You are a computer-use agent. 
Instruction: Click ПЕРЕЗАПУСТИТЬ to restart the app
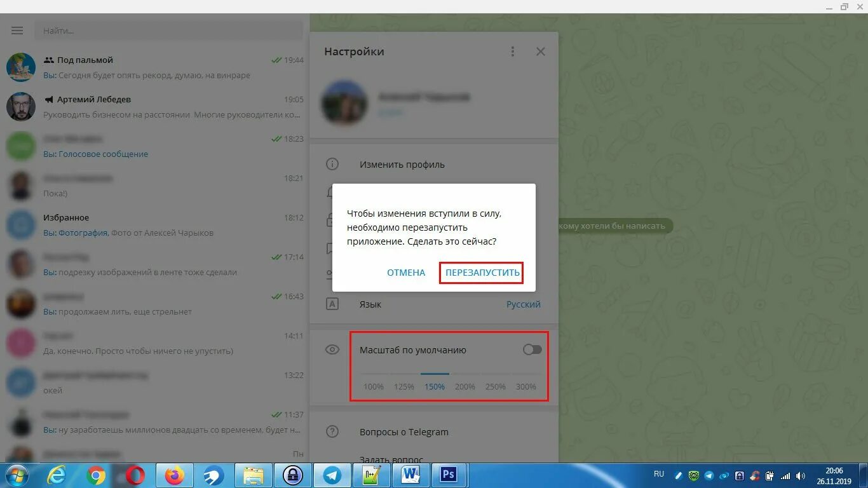pyautogui.click(x=482, y=273)
